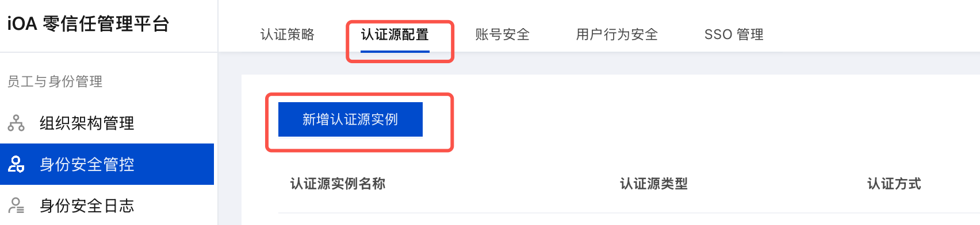The width and height of the screenshot is (980, 225).
Task: Click the user-shield icon beside 身份安全管控
Action: point(16,164)
